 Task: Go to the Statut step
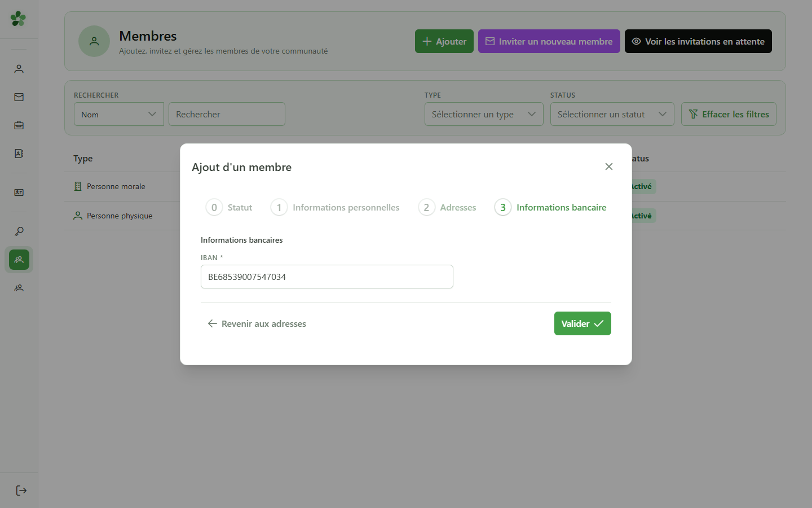[x=229, y=208]
